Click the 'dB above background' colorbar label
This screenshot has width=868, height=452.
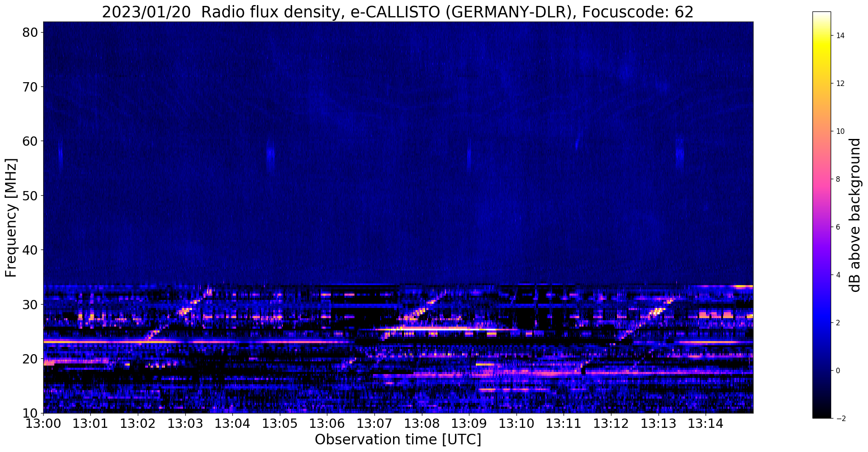(855, 215)
